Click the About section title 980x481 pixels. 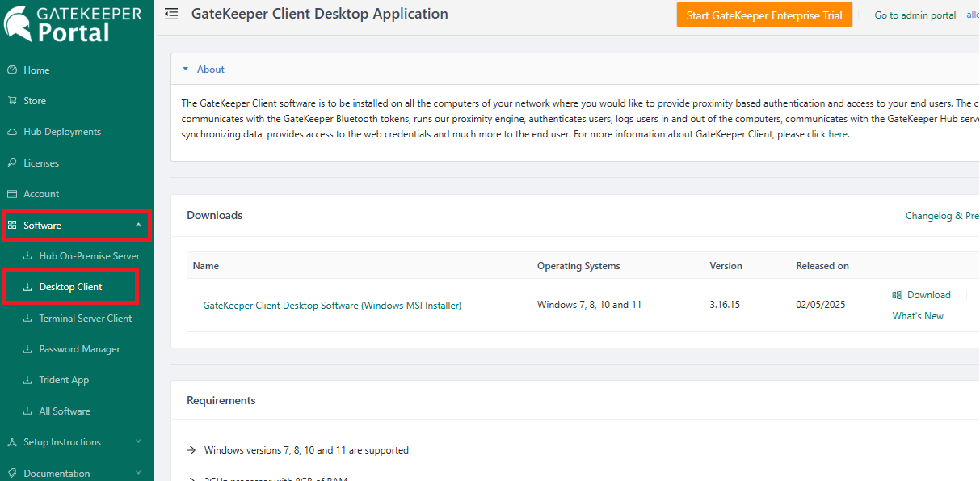click(211, 70)
